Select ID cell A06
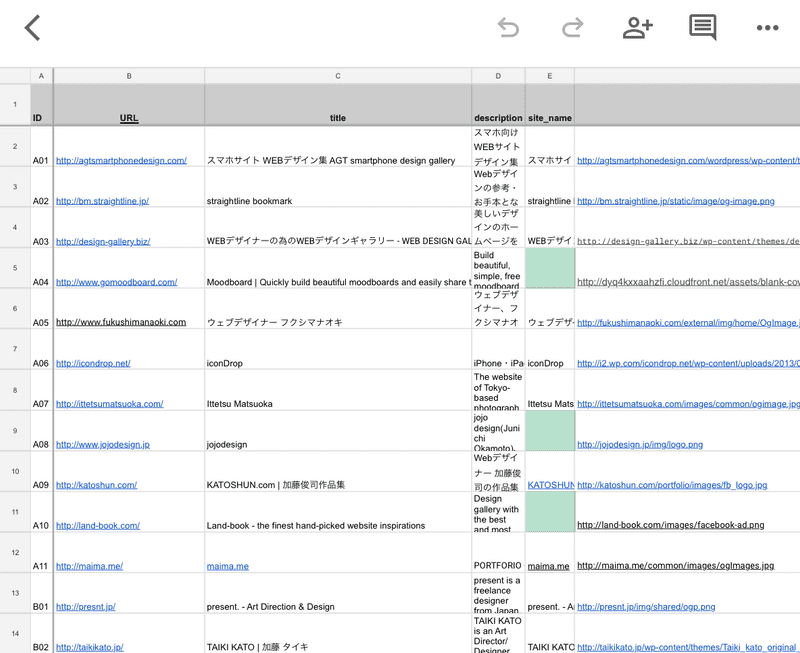The image size is (800, 653). click(x=41, y=349)
